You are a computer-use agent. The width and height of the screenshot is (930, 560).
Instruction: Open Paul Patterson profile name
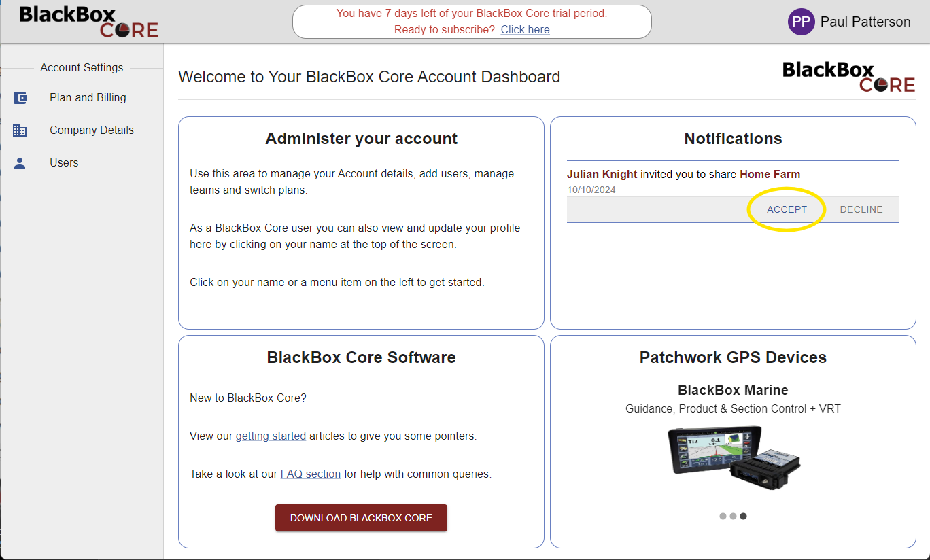[865, 22]
